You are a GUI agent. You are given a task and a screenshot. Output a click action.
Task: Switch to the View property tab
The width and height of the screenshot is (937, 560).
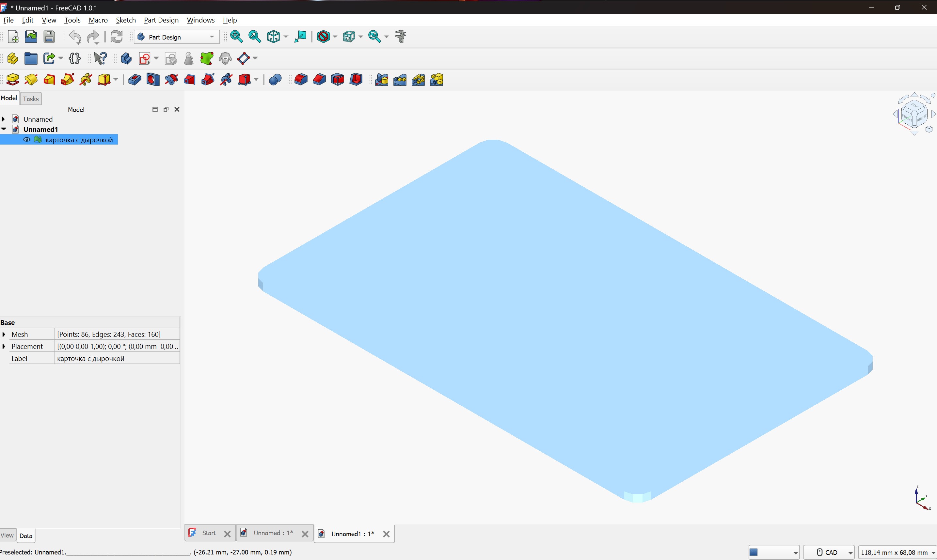[x=7, y=535]
